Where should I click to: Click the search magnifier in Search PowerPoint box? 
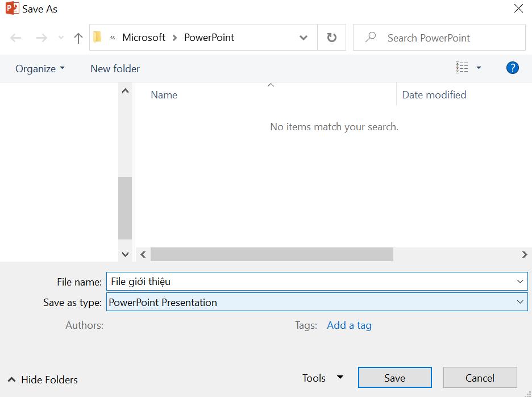pos(371,37)
